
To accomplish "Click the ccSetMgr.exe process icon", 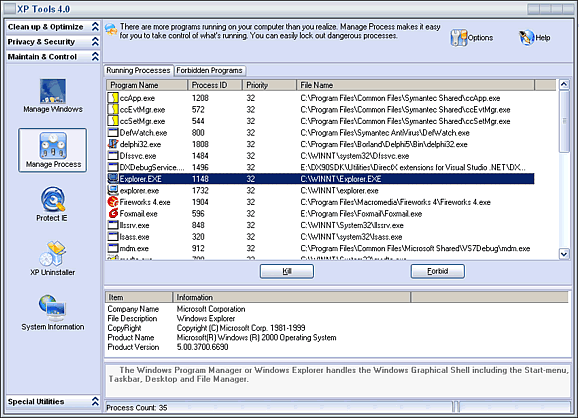I will 113,121.
